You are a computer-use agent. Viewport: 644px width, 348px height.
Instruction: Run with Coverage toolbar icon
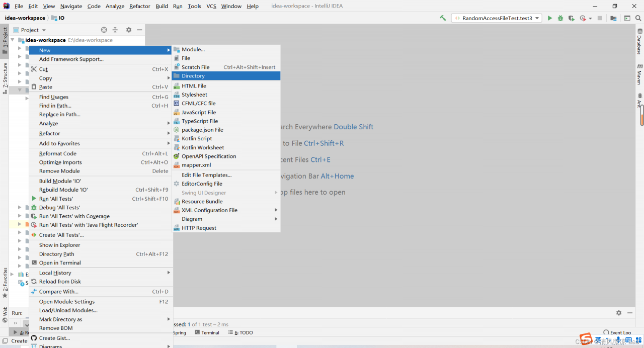571,18
